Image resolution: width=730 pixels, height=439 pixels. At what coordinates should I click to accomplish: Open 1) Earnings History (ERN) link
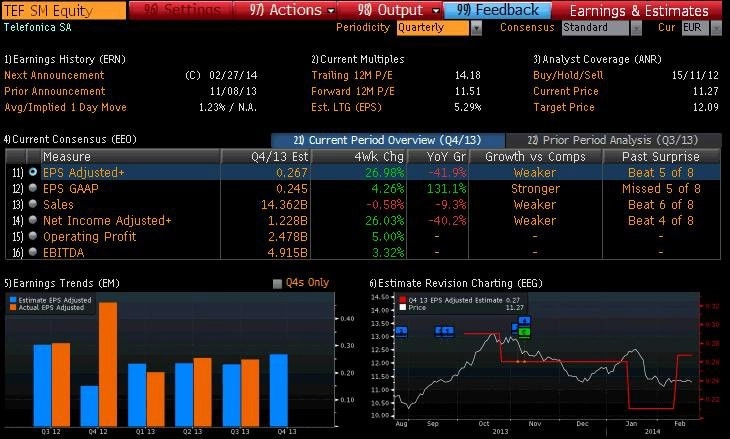(65, 60)
